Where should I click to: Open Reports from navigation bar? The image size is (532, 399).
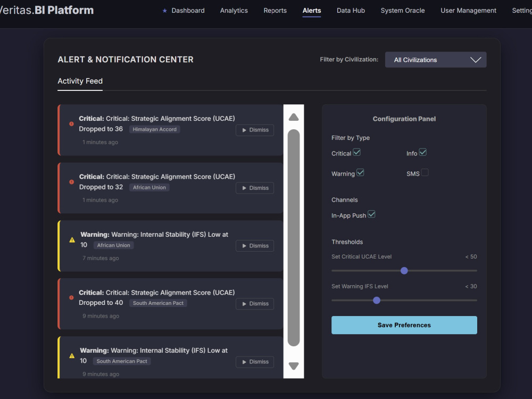click(x=275, y=11)
